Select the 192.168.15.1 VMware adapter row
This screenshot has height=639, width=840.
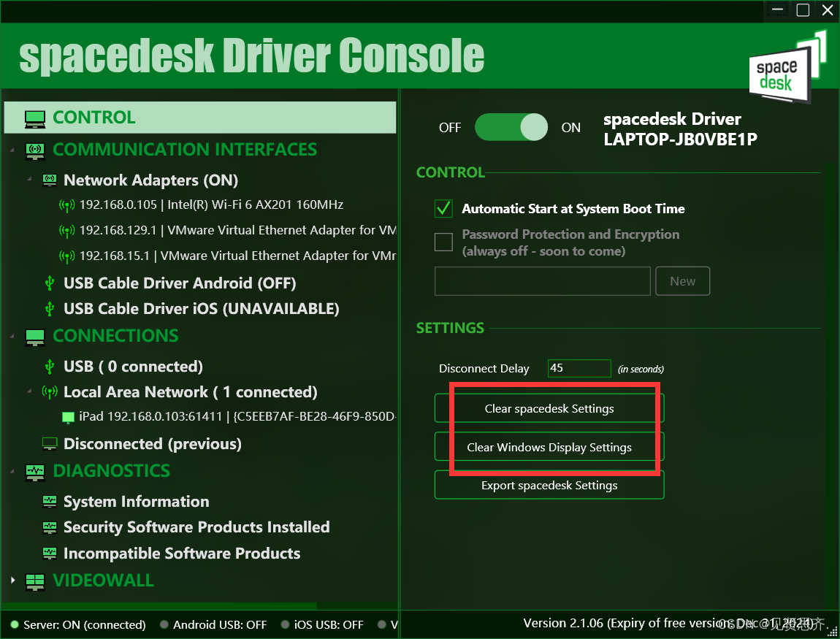(238, 256)
